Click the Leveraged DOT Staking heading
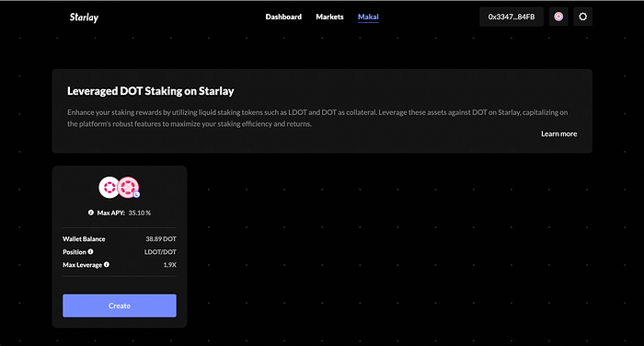Image resolution: width=644 pixels, height=346 pixels. click(x=151, y=91)
